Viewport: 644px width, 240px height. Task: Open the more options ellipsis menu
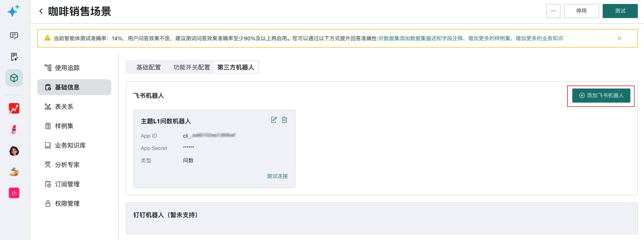pyautogui.click(x=553, y=11)
